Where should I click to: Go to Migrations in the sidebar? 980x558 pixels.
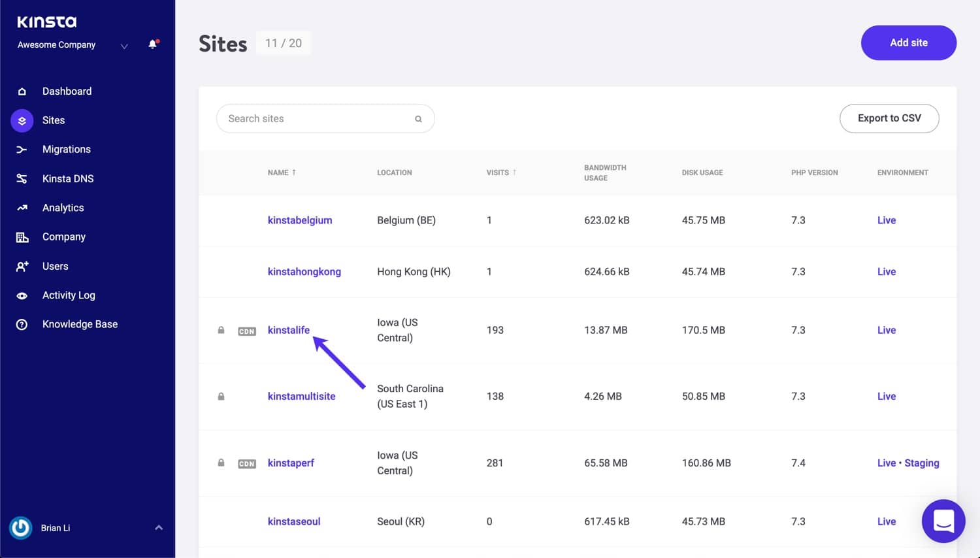(67, 150)
